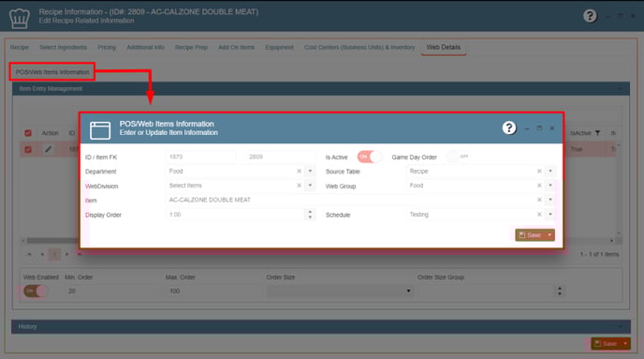Select the POS/Web Items Information sub-tab
The height and width of the screenshot is (359, 644).
point(52,72)
